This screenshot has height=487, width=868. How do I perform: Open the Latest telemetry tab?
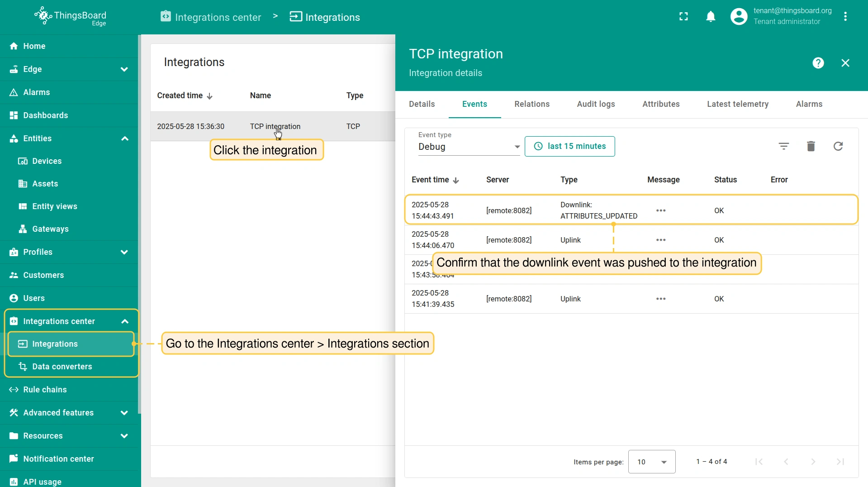[737, 104]
